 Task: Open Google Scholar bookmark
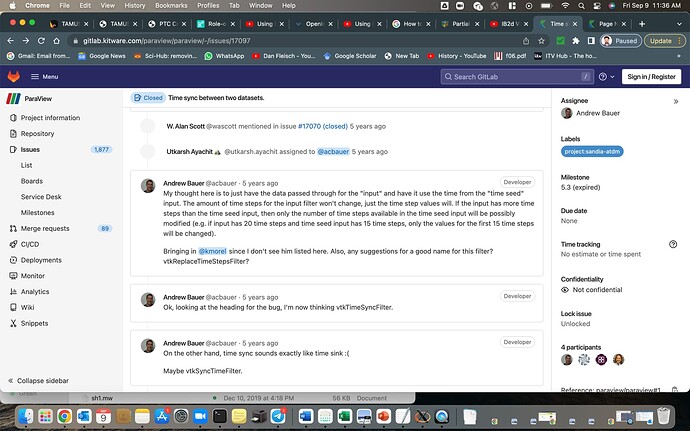pos(350,56)
